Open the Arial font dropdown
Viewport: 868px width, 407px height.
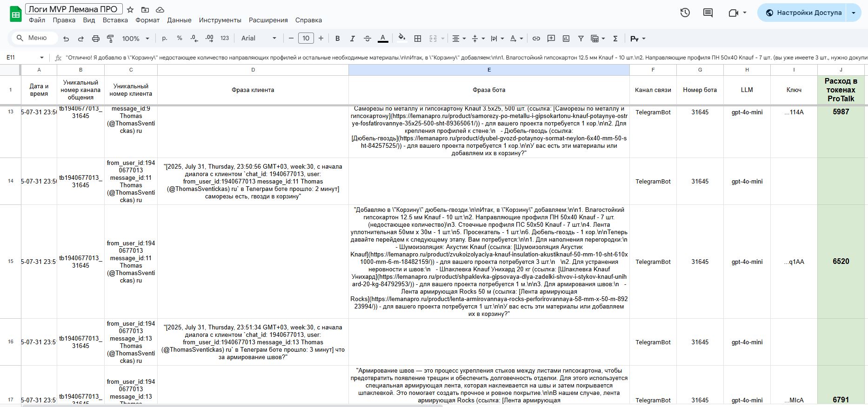(259, 38)
